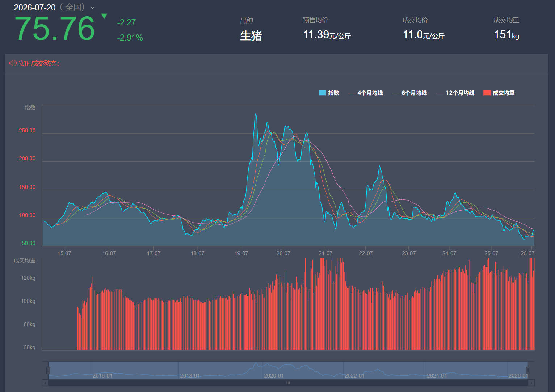Click the left handle of zoom slider
This screenshot has width=555, height=392.
pos(48,370)
